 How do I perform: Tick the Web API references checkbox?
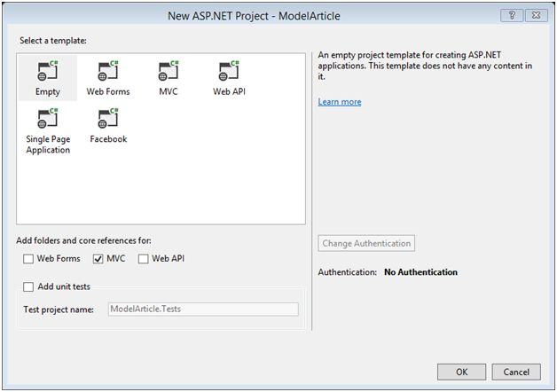[x=143, y=259]
